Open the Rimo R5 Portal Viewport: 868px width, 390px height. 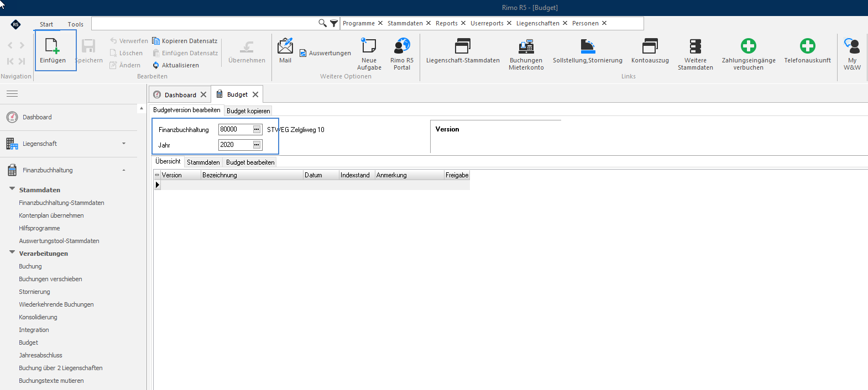402,46
